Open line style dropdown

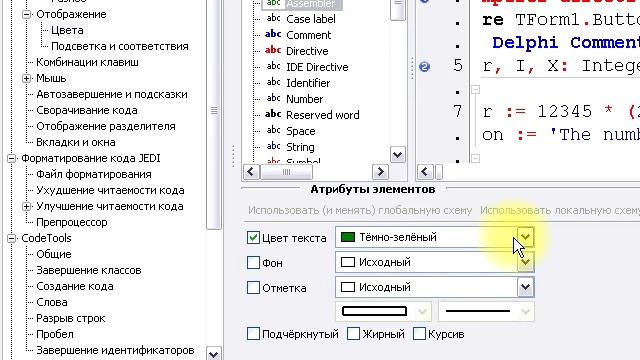tap(525, 312)
